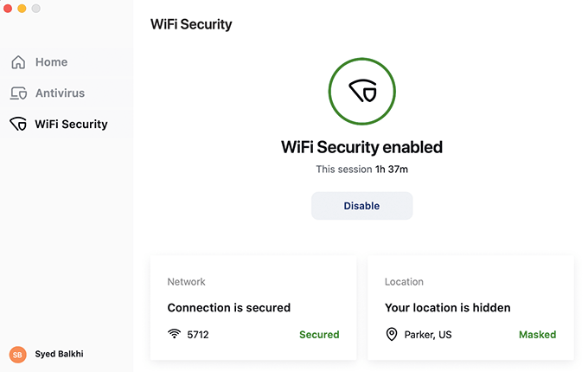Click the WiFi Security shield icon in sidebar
This screenshot has height=372, width=588.
[18, 125]
